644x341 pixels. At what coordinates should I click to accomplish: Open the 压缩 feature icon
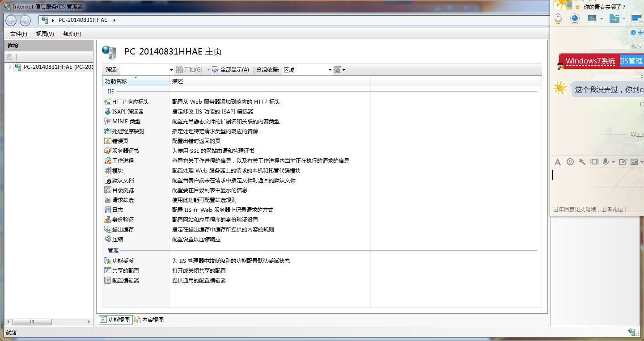pyautogui.click(x=107, y=240)
